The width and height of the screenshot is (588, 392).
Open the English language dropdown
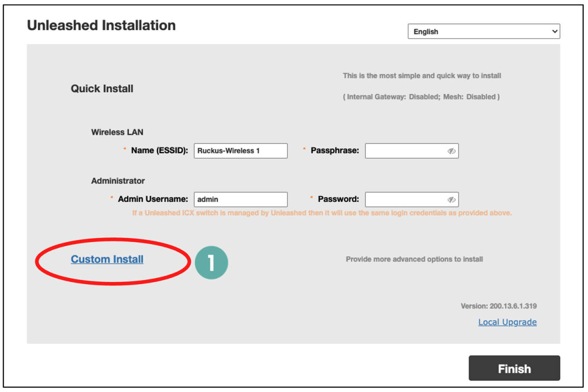[484, 32]
